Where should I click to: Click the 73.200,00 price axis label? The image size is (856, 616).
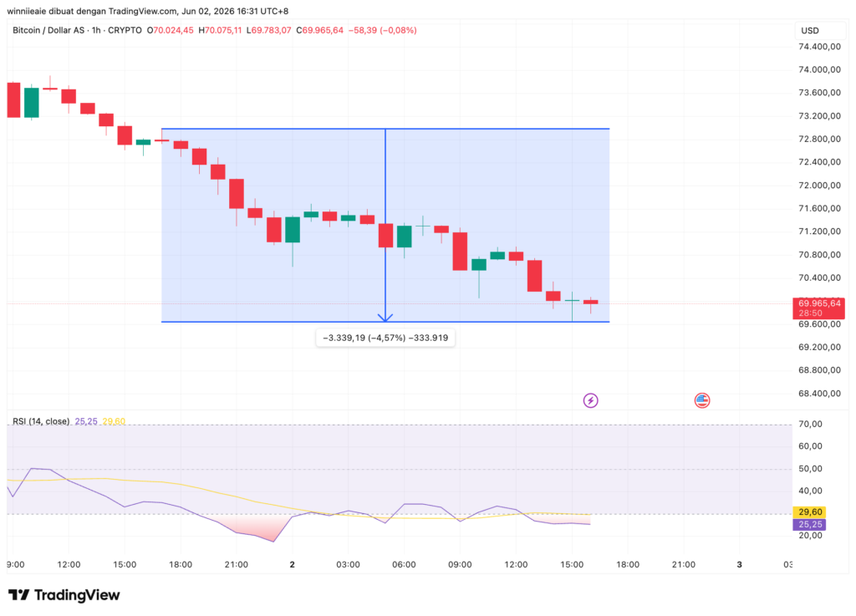tap(819, 116)
